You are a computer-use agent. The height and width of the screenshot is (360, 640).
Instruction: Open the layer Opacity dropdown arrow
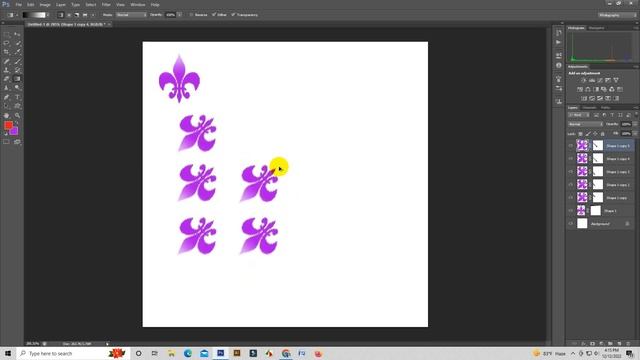(635, 124)
